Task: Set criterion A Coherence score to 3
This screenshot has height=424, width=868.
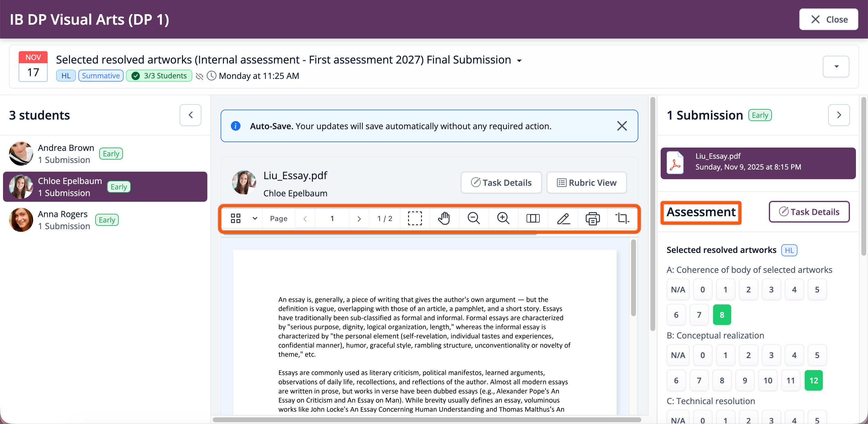Action: (x=771, y=289)
